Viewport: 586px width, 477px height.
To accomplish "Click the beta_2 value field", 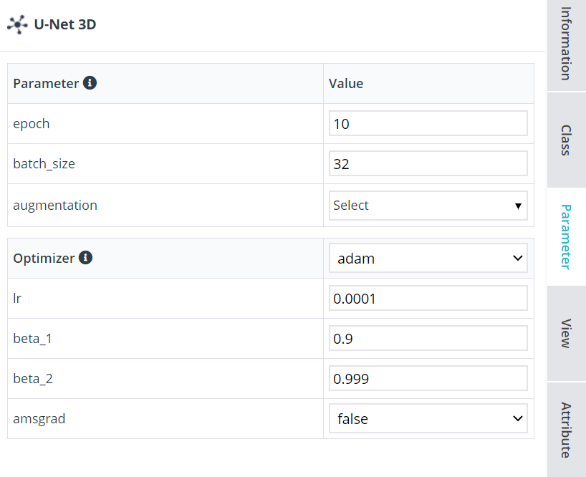I will click(x=428, y=378).
